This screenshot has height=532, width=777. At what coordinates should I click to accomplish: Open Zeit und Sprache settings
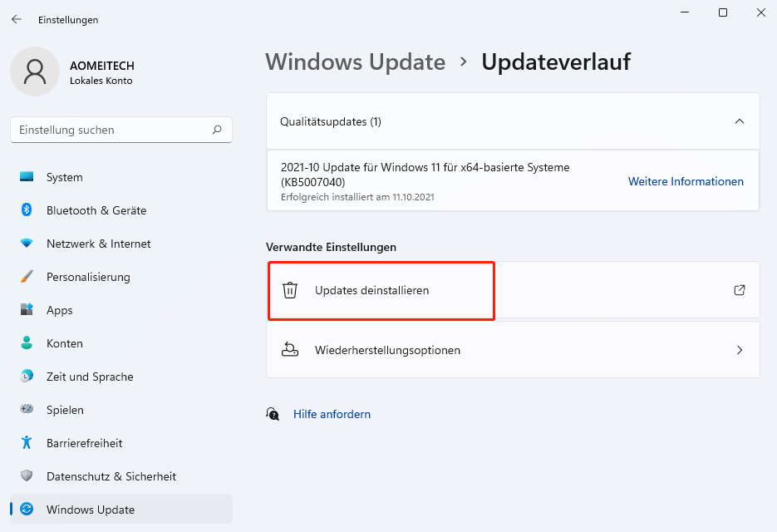(x=90, y=377)
